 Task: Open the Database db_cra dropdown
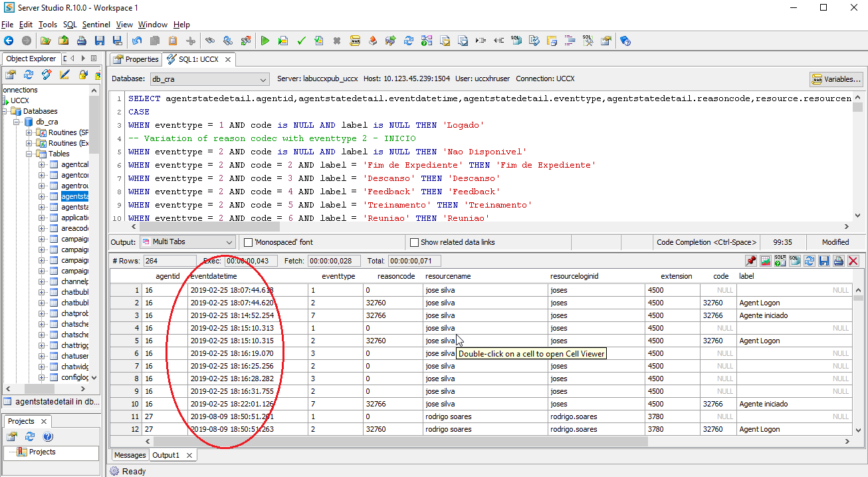(263, 79)
